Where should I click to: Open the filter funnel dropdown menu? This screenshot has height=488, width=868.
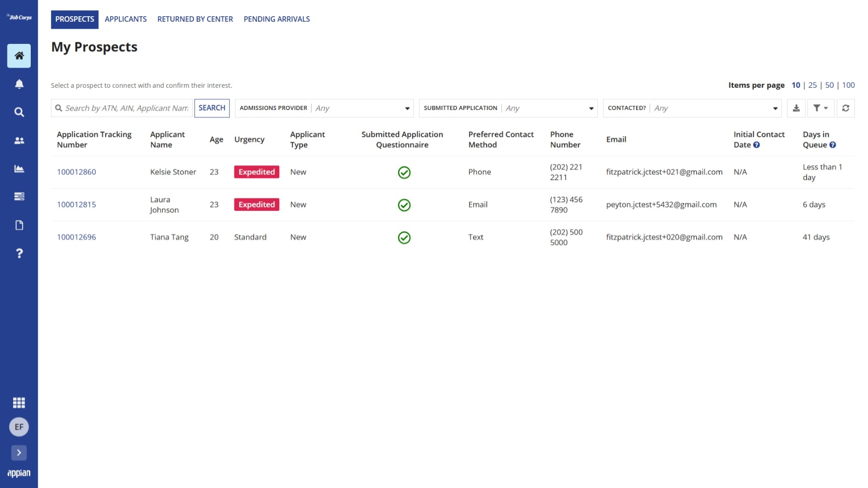[821, 108]
